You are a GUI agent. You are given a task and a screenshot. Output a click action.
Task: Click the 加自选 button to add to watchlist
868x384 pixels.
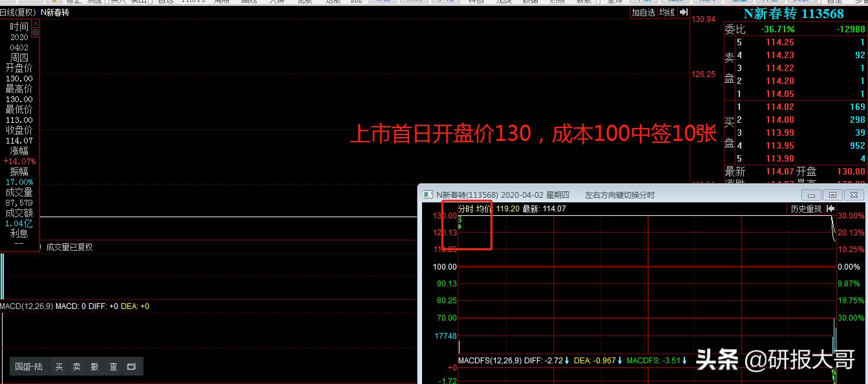pyautogui.click(x=642, y=12)
